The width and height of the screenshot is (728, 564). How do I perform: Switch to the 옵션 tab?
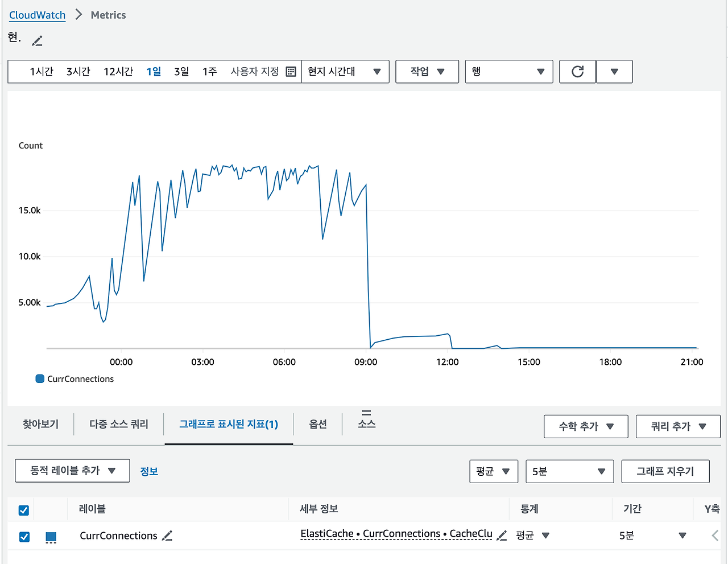click(318, 424)
